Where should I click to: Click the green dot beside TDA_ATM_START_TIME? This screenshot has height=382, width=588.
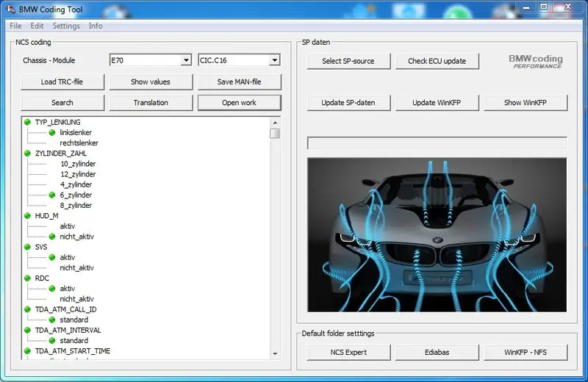[x=27, y=351]
